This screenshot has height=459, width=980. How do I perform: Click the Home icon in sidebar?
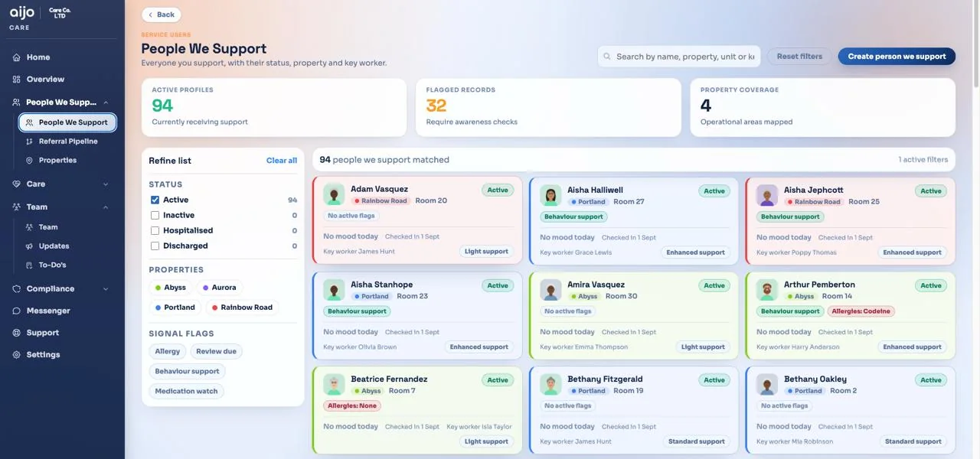click(17, 57)
